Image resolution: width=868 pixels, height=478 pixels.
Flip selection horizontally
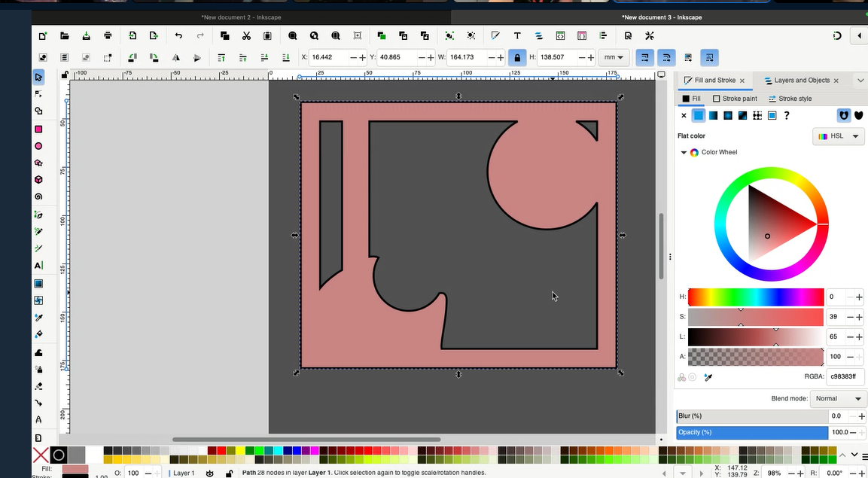click(175, 57)
